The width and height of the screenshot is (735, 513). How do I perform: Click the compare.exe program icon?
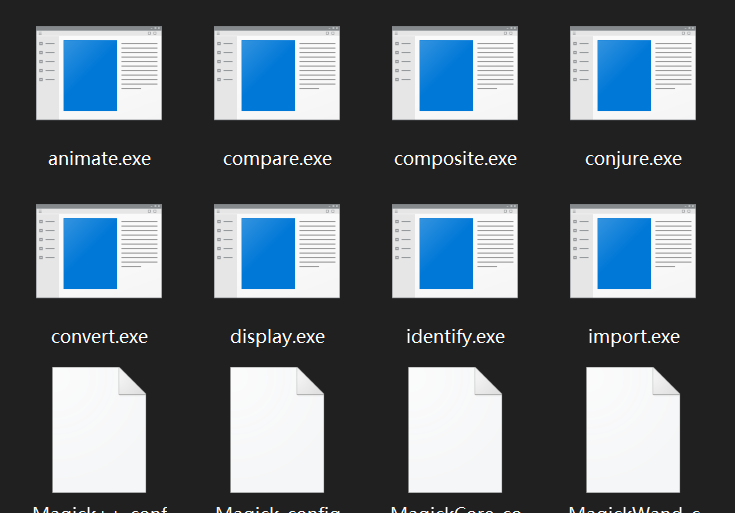coord(277,73)
